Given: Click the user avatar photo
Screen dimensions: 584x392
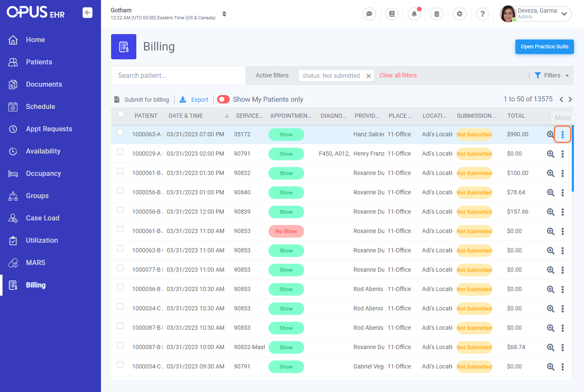Looking at the screenshot, I should (x=508, y=14).
